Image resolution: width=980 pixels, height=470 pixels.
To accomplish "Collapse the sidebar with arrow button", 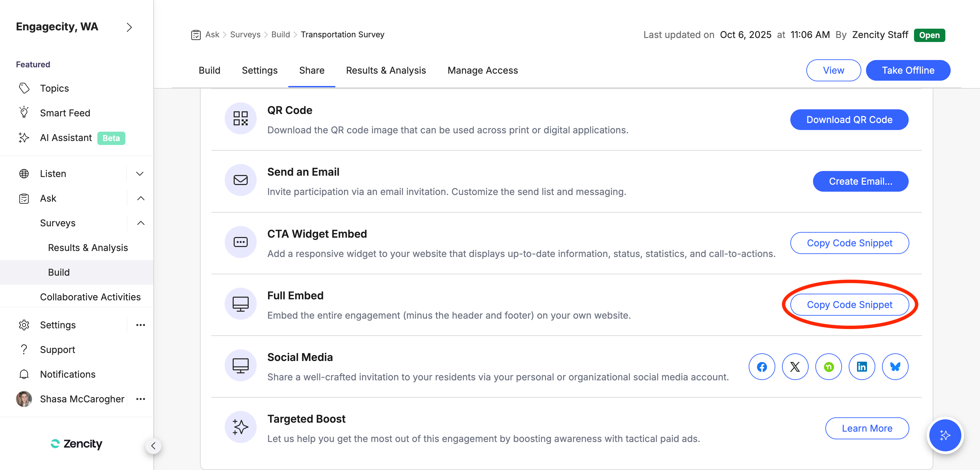I will pos(153,446).
